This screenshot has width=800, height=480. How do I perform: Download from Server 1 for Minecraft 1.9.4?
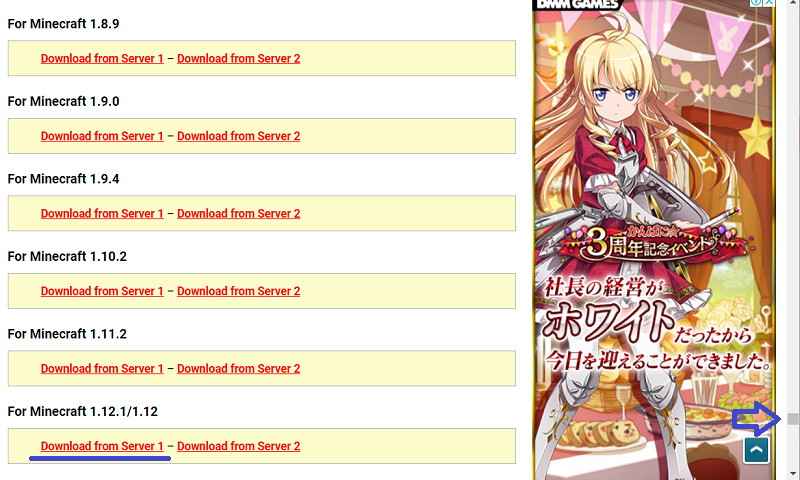102,214
